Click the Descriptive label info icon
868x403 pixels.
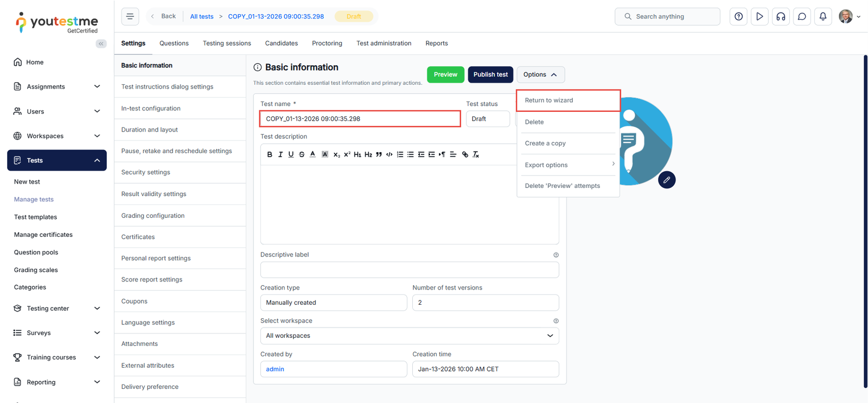tap(556, 255)
